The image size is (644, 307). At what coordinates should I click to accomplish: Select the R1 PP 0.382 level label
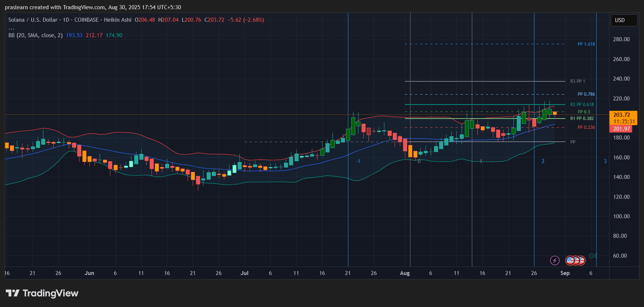(x=582, y=119)
